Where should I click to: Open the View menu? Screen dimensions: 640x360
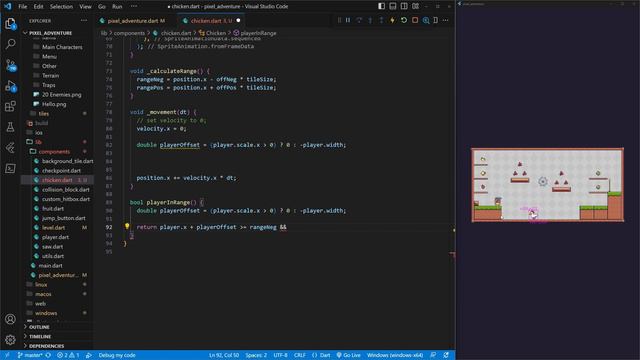85,7
